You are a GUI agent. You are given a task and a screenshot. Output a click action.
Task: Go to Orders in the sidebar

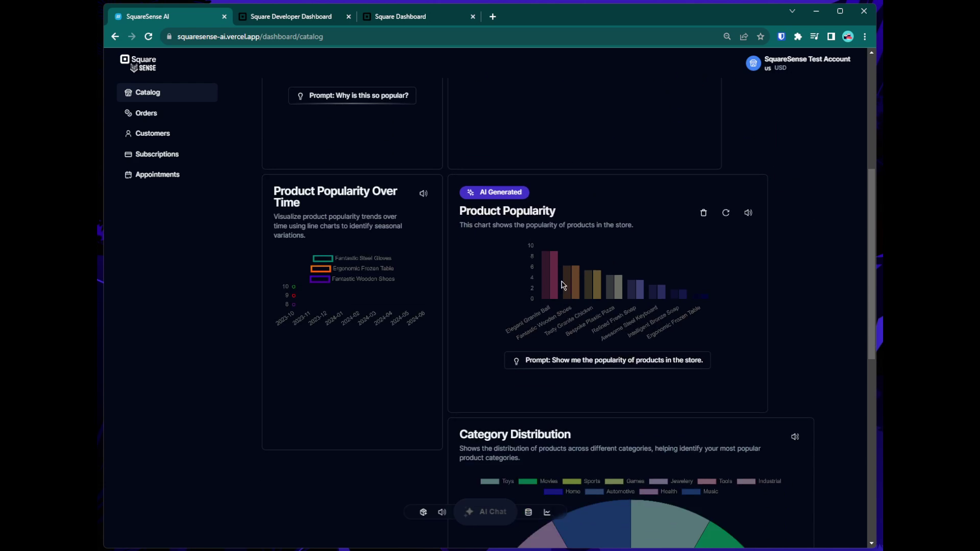click(x=146, y=113)
